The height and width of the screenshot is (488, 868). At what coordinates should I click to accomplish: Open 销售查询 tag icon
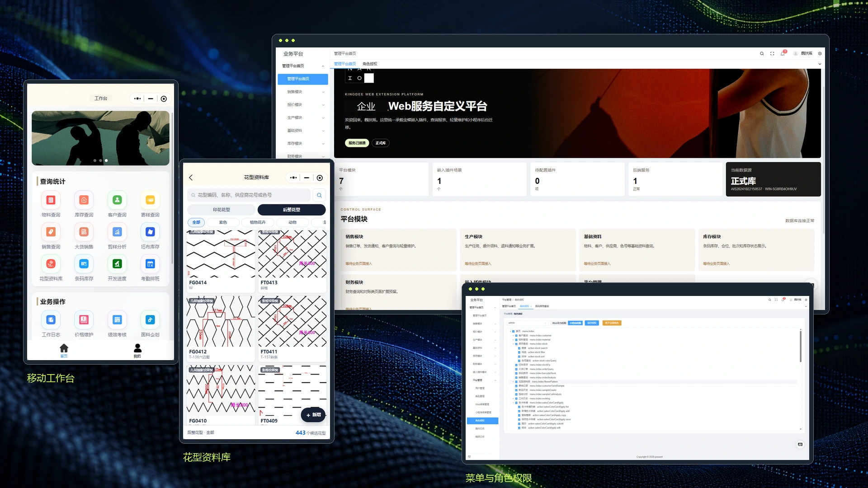click(x=51, y=232)
